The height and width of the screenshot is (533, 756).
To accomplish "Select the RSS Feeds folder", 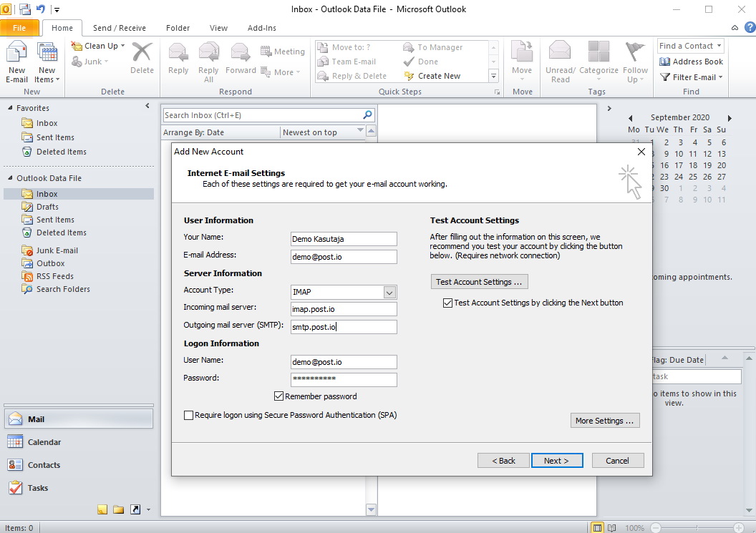I will (55, 276).
